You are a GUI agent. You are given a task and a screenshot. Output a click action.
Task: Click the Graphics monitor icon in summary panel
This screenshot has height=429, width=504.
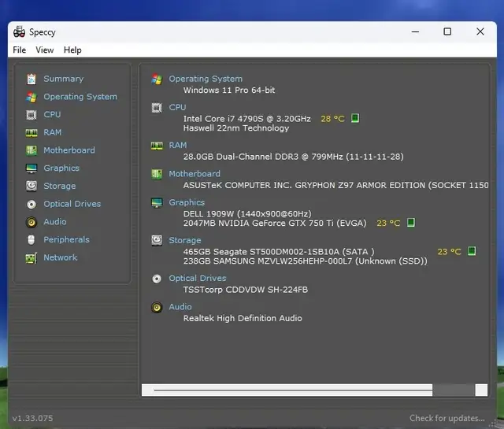[x=157, y=203]
